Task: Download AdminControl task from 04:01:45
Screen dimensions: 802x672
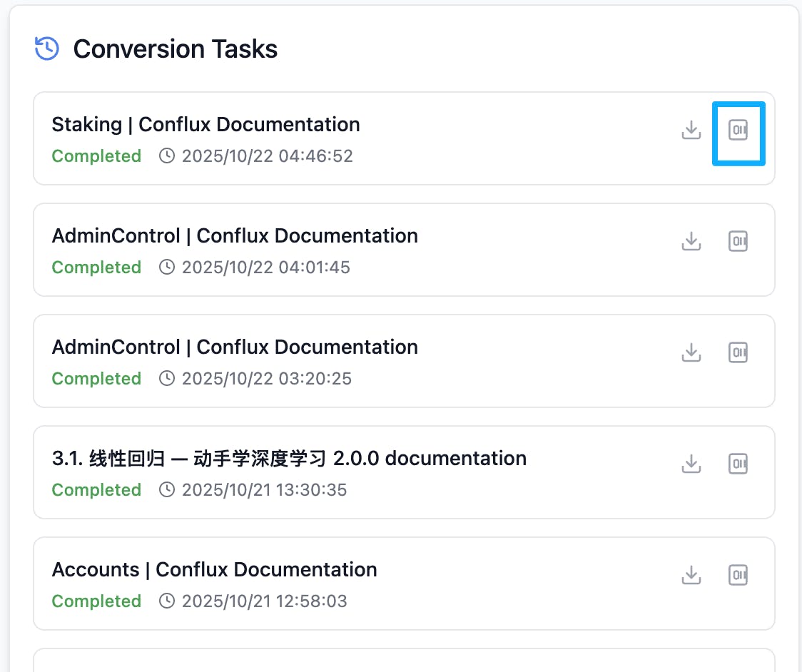Action: pyautogui.click(x=691, y=242)
